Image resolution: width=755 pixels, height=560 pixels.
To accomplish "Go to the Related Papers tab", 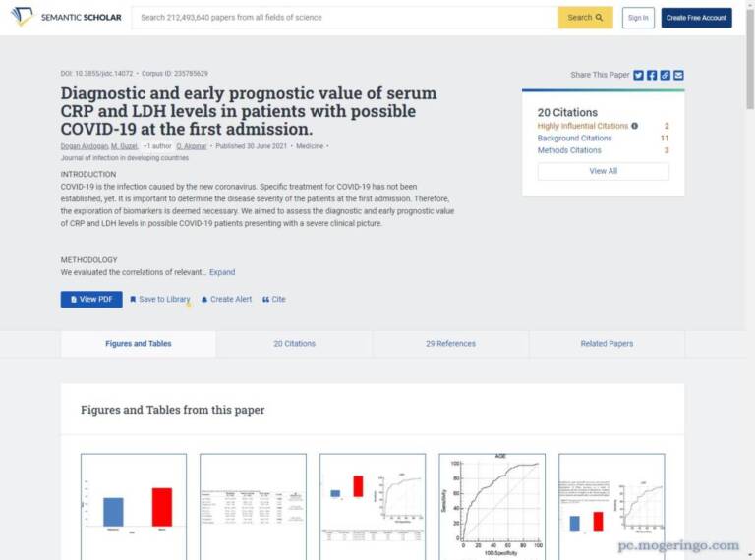I will [x=607, y=344].
